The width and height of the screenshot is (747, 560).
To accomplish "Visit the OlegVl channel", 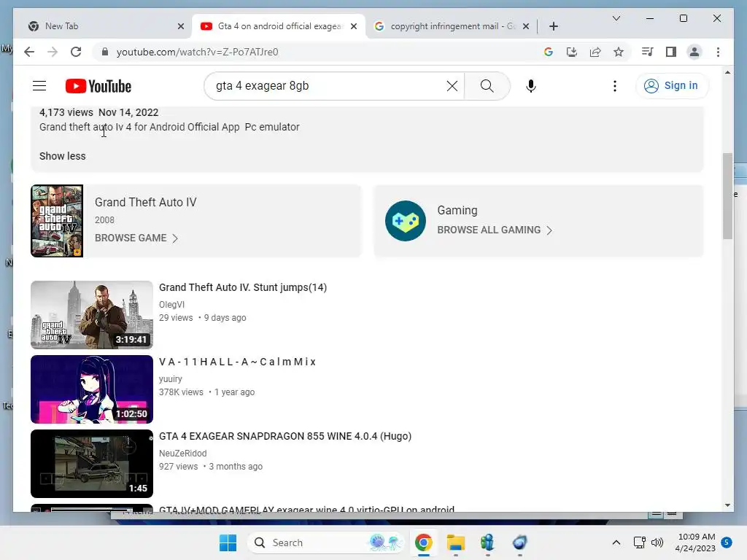I will [x=171, y=304].
